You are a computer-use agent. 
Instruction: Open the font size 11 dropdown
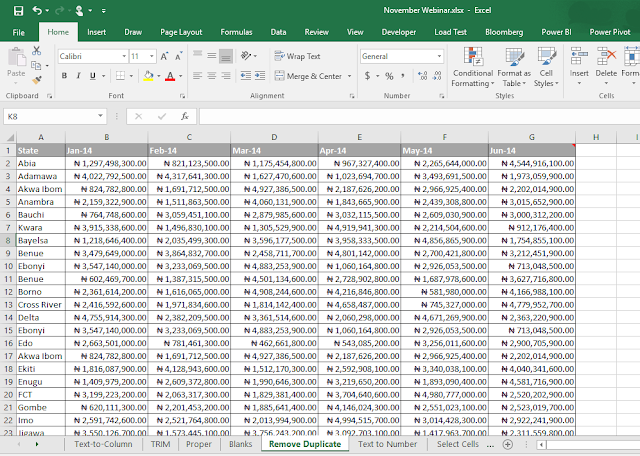coord(151,56)
